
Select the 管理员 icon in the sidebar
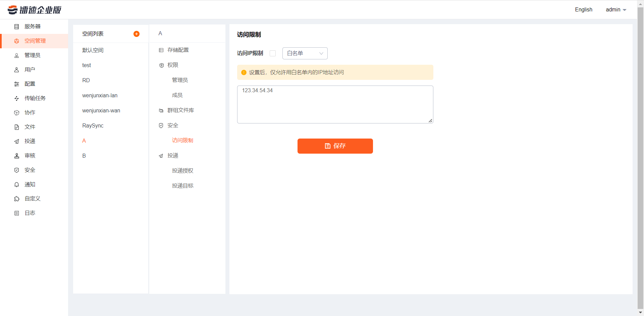[16, 55]
